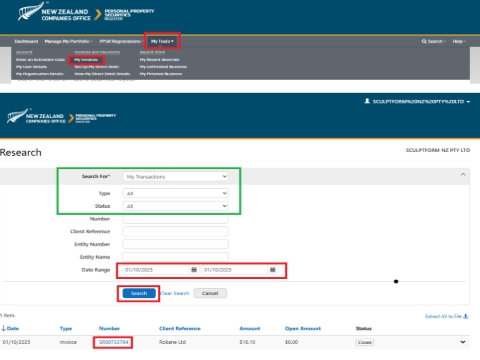The width and height of the screenshot is (480, 360).
Task: Select Set Up My Direct Debit menu item
Action: pyautogui.click(x=96, y=67)
